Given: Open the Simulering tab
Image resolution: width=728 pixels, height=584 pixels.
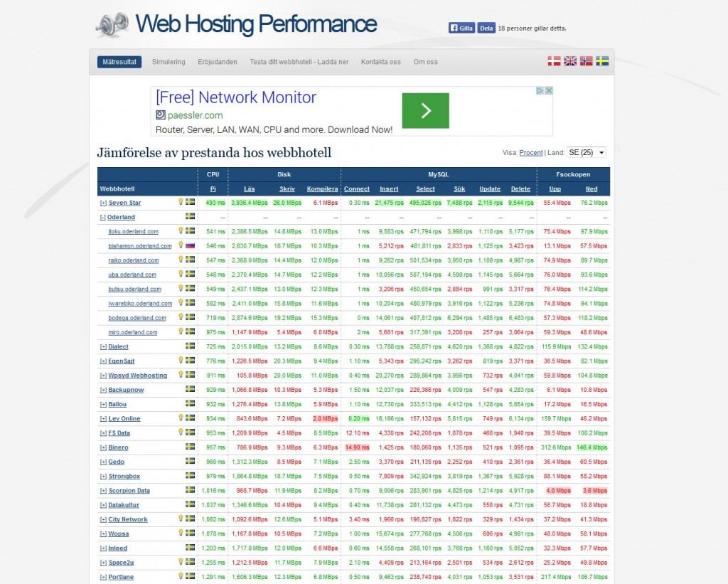Looking at the screenshot, I should pyautogui.click(x=168, y=62).
